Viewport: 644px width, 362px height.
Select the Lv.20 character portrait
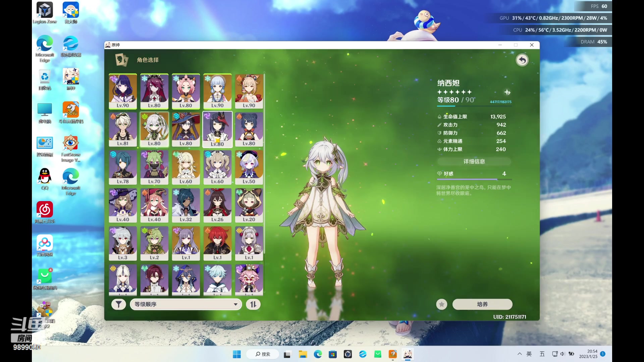click(x=249, y=205)
